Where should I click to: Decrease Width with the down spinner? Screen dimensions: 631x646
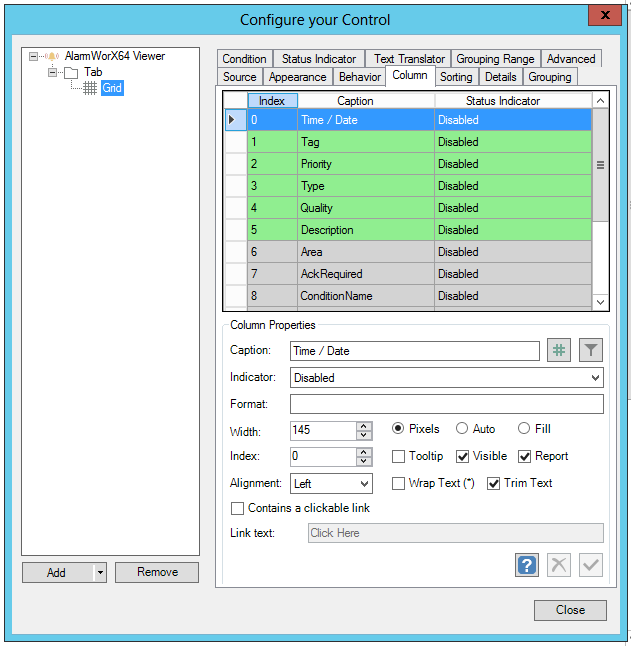coord(364,435)
